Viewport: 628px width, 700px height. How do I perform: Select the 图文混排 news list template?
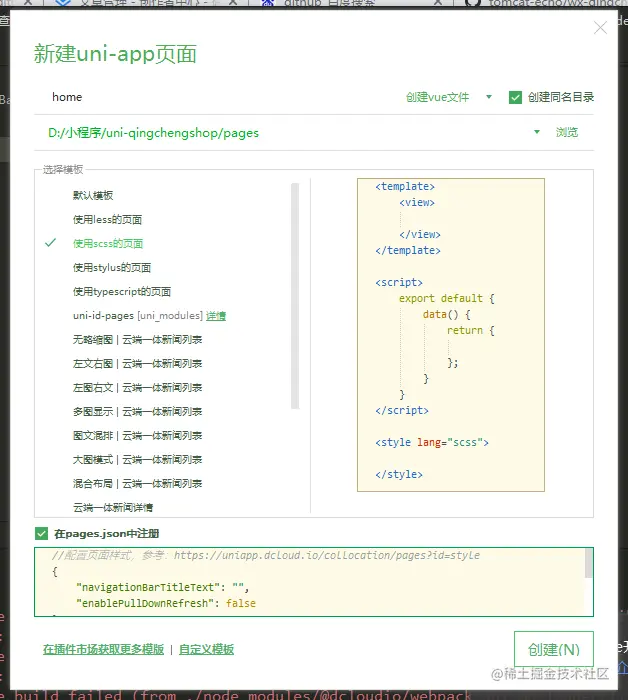pyautogui.click(x=137, y=436)
